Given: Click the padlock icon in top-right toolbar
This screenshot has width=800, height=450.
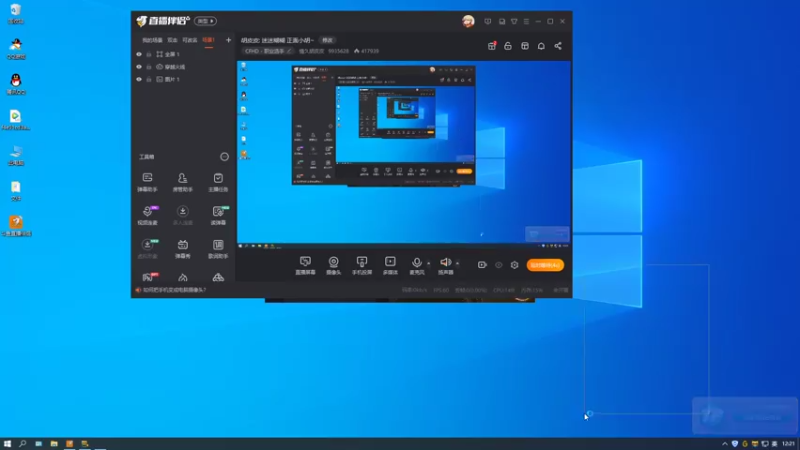Looking at the screenshot, I should [x=508, y=46].
